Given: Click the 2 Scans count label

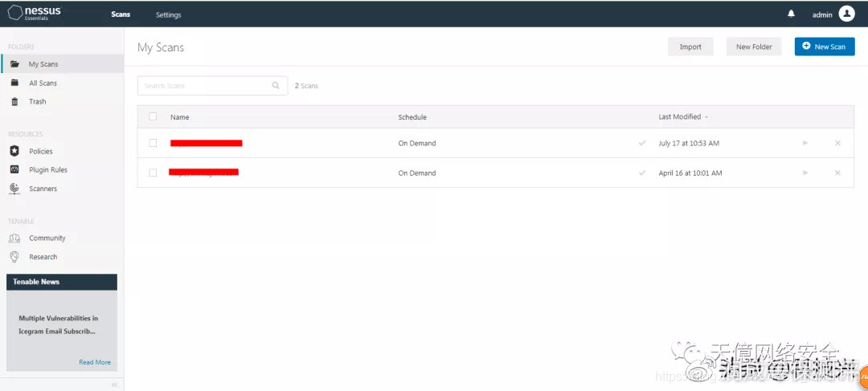Looking at the screenshot, I should click(306, 86).
